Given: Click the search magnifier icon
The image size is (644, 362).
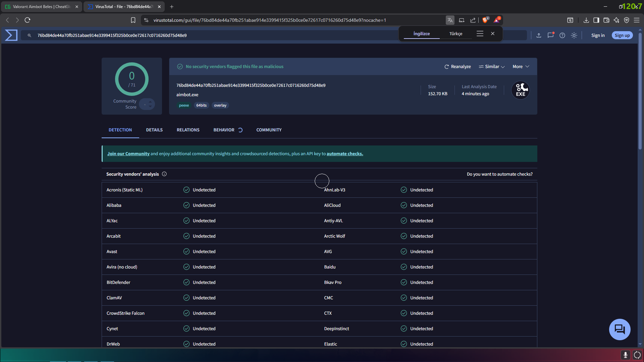Looking at the screenshot, I should point(30,35).
